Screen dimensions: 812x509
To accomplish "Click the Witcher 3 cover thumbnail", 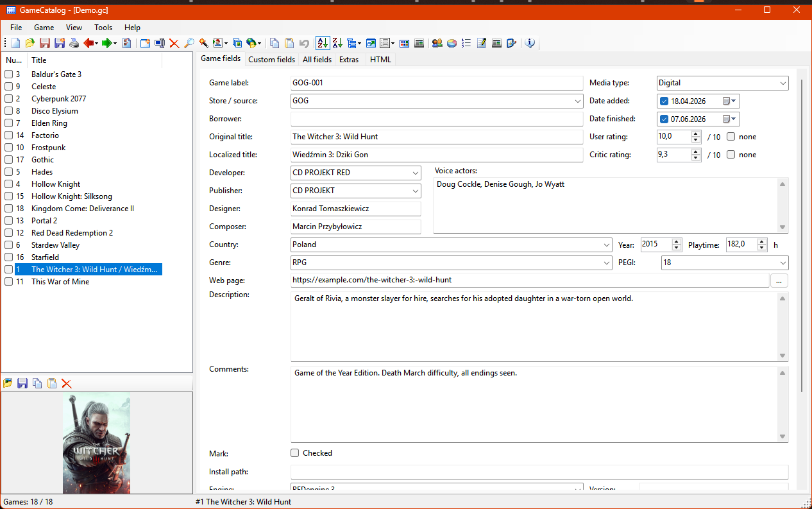I will tap(96, 444).
